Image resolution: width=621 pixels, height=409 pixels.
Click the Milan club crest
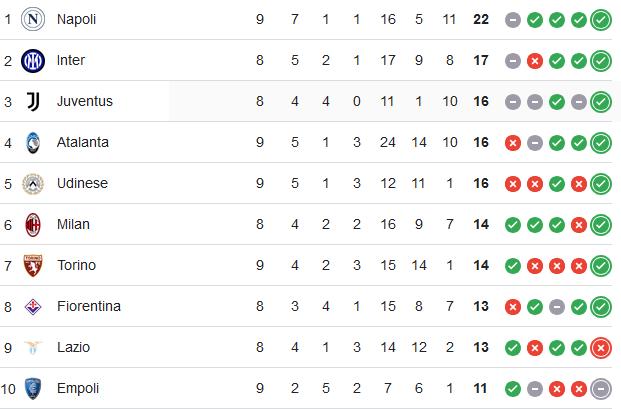pyautogui.click(x=33, y=224)
